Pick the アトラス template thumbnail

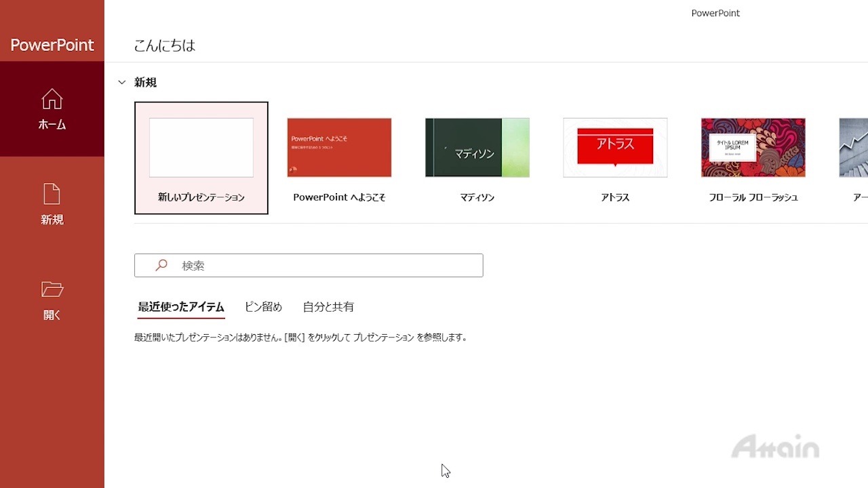coord(615,147)
